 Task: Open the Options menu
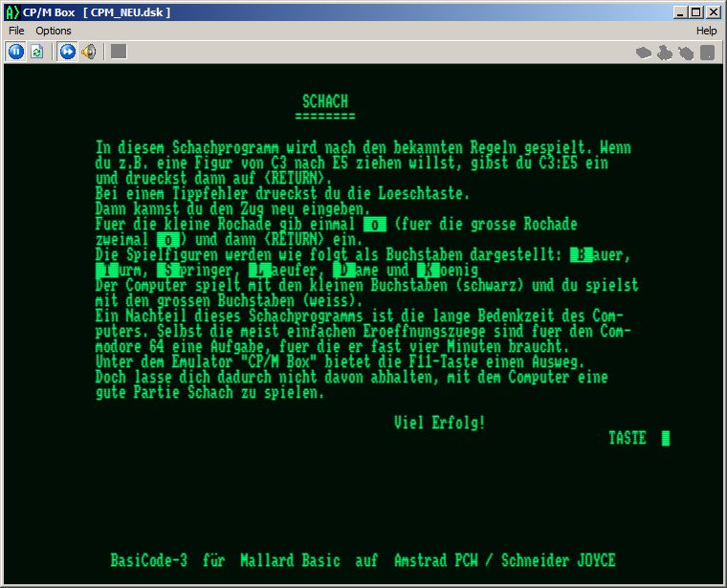pos(54,31)
